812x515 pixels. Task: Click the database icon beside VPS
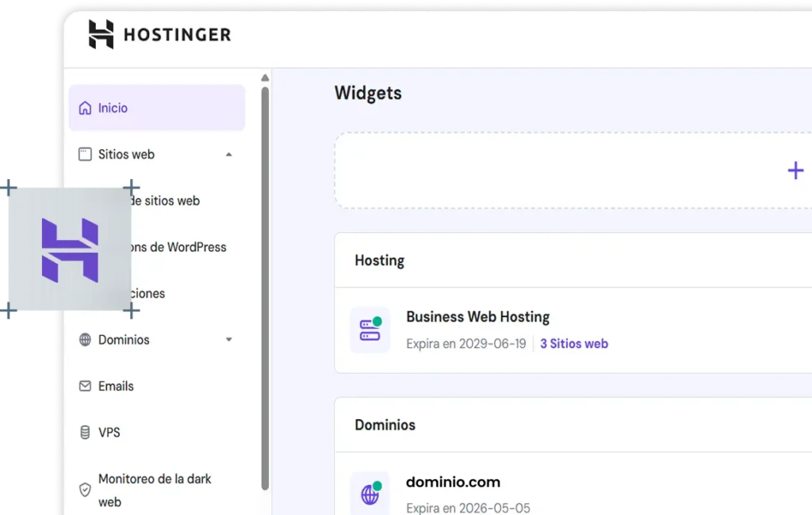tap(85, 433)
